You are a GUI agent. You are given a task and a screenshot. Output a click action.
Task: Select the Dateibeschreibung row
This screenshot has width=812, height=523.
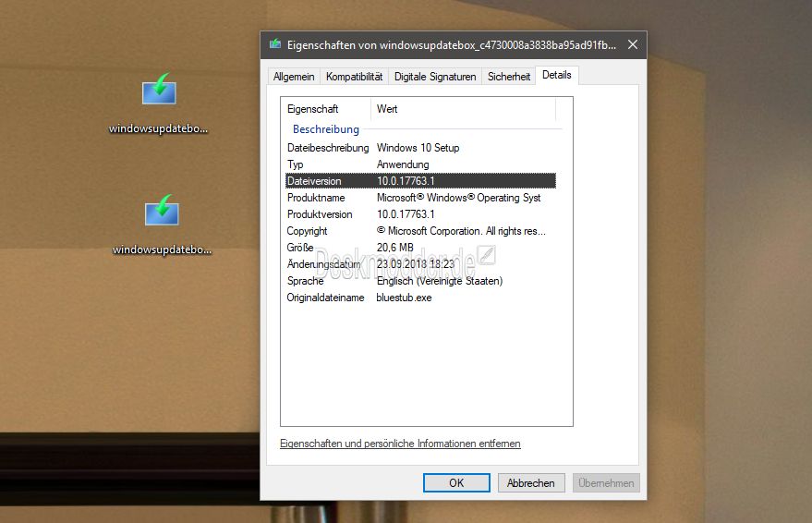(420, 148)
